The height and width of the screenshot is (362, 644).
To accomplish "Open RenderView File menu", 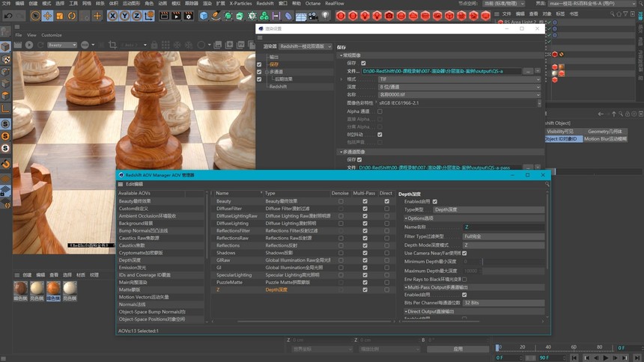I will point(19,35).
